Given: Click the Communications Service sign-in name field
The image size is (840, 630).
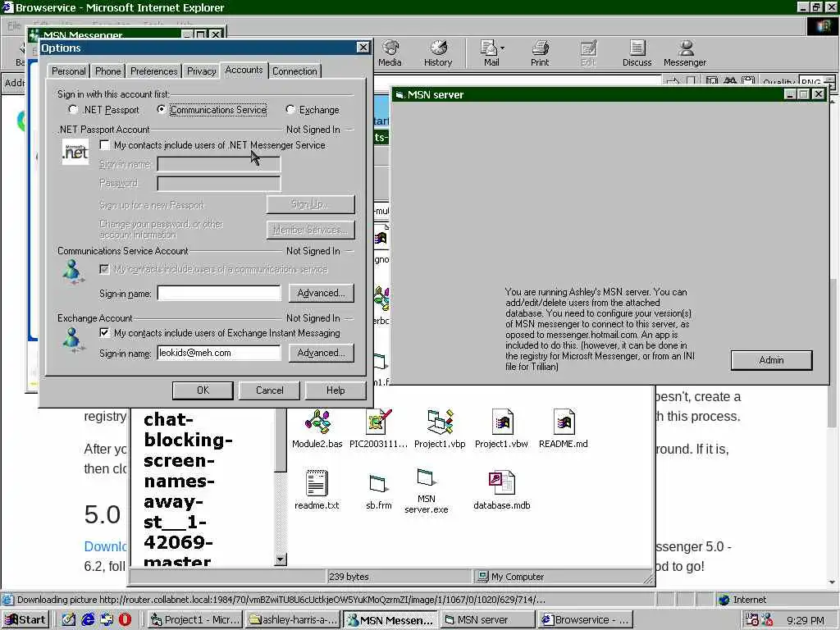Looking at the screenshot, I should 218,293.
